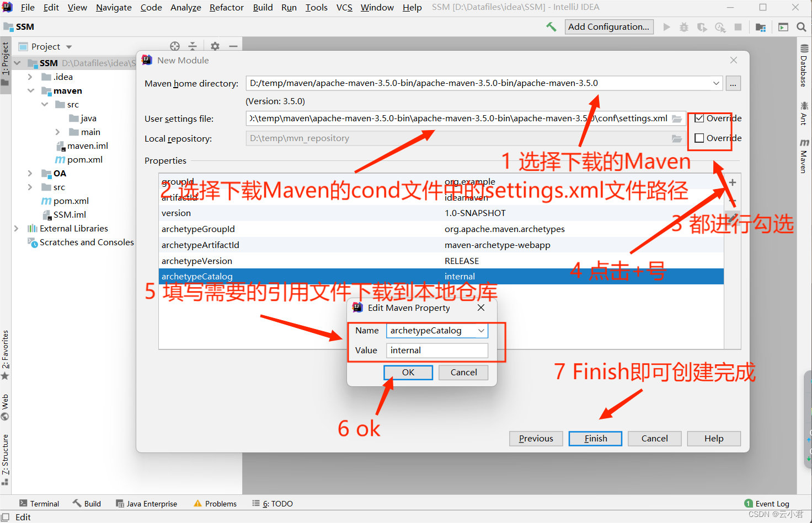Select the archetypeArtifactId property row

tap(441, 245)
